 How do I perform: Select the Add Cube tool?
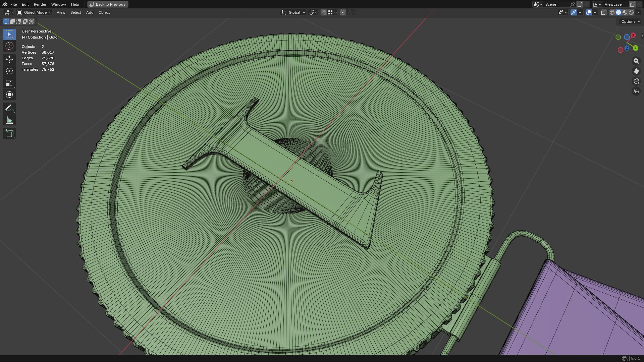pyautogui.click(x=9, y=133)
